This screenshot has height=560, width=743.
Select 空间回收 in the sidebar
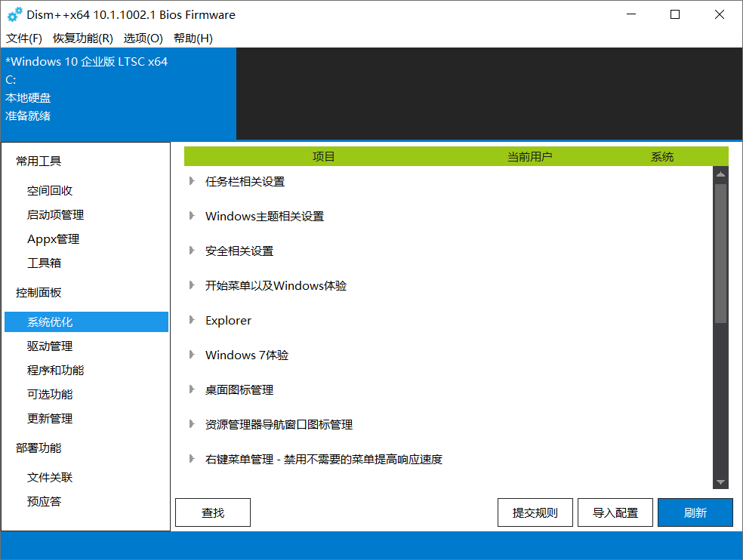pos(50,191)
